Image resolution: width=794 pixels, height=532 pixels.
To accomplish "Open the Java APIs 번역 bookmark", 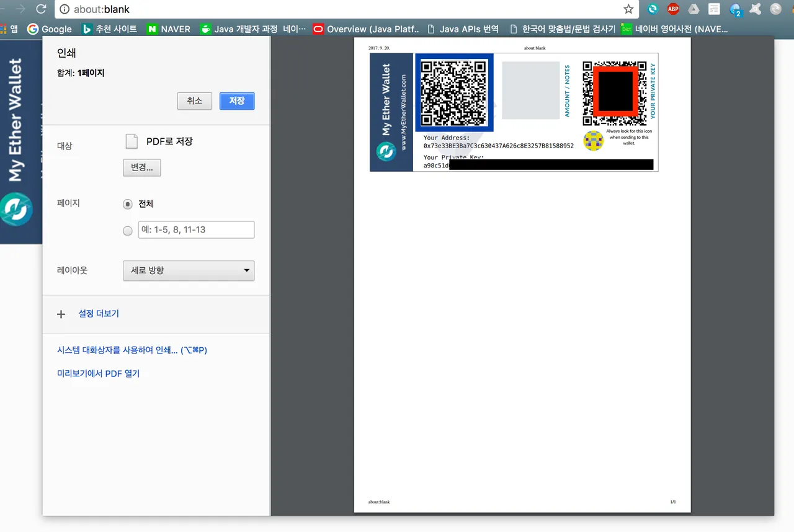I will coord(463,29).
